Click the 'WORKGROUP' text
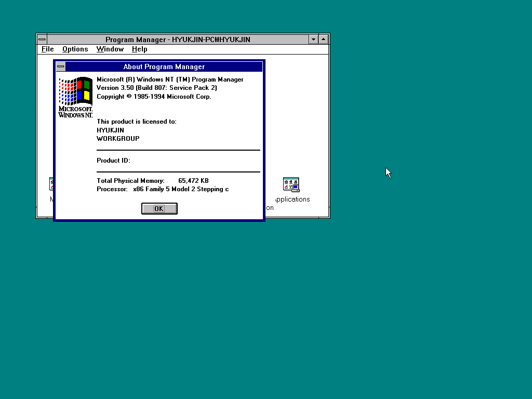 (118, 139)
